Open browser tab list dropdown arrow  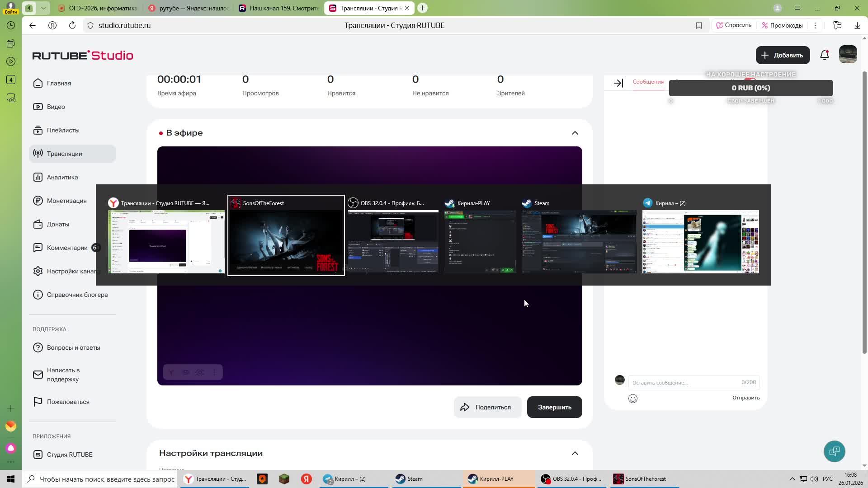[x=43, y=8]
